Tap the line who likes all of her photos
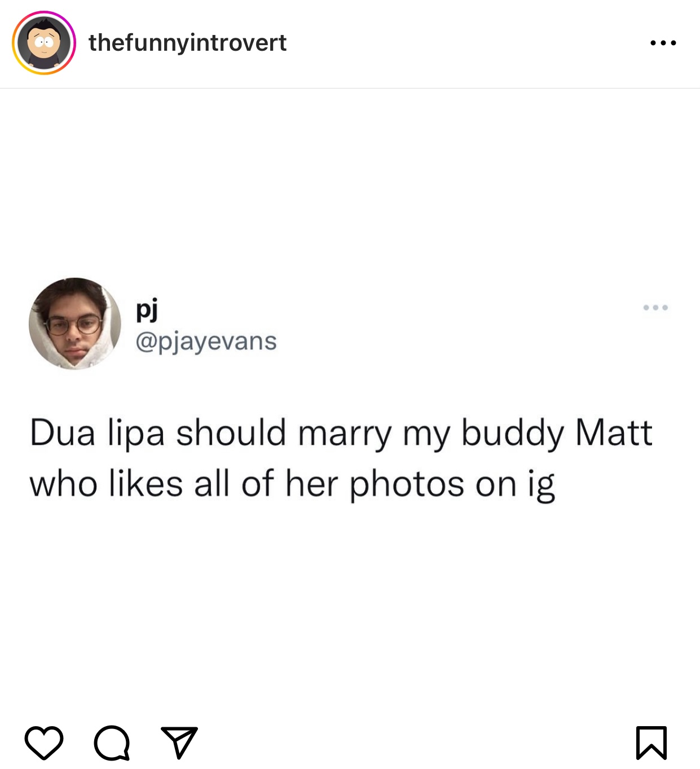The width and height of the screenshot is (700, 769). click(x=292, y=484)
